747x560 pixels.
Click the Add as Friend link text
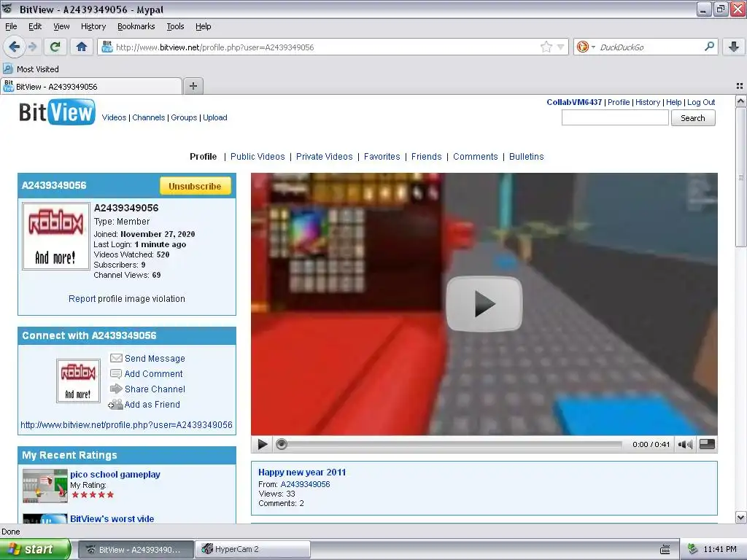(x=152, y=404)
